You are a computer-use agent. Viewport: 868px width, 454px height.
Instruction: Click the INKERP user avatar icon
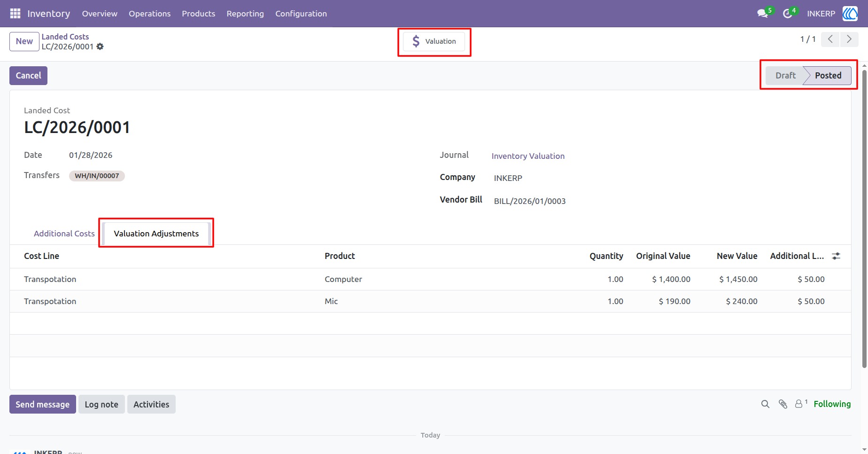850,14
